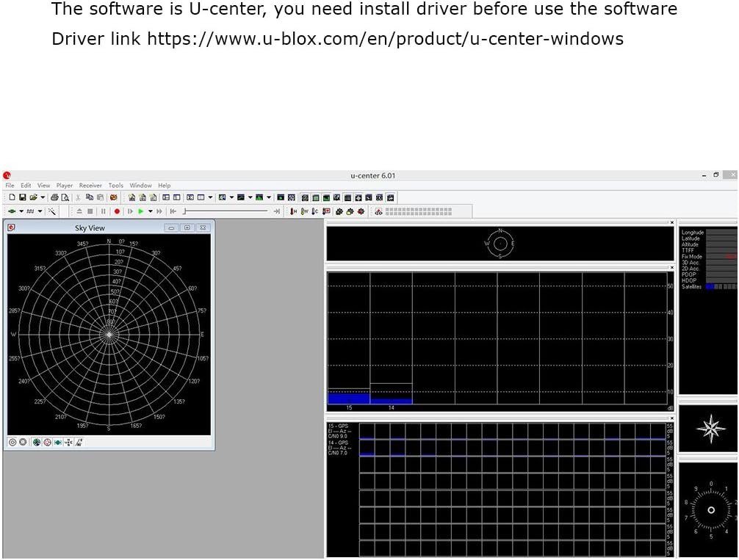Open the Window menu
The width and height of the screenshot is (739, 560).
[x=140, y=186]
